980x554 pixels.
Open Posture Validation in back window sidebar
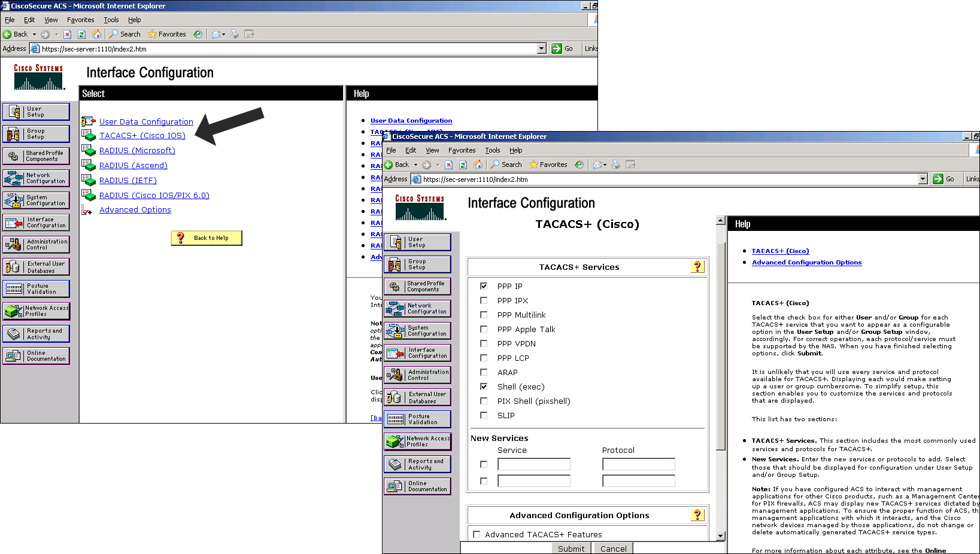point(36,289)
